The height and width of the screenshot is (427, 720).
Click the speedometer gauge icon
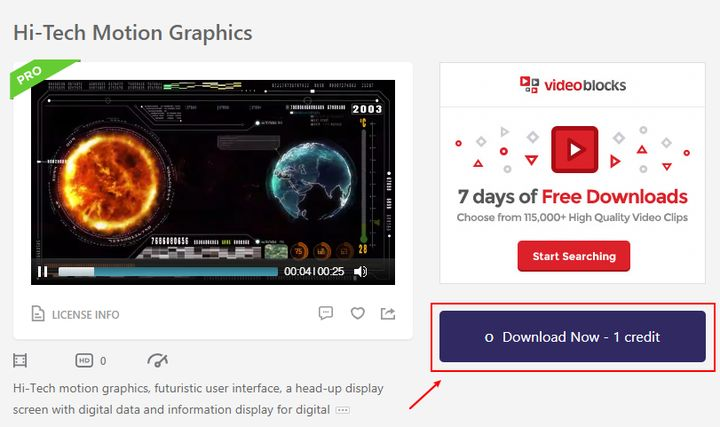pyautogui.click(x=158, y=360)
